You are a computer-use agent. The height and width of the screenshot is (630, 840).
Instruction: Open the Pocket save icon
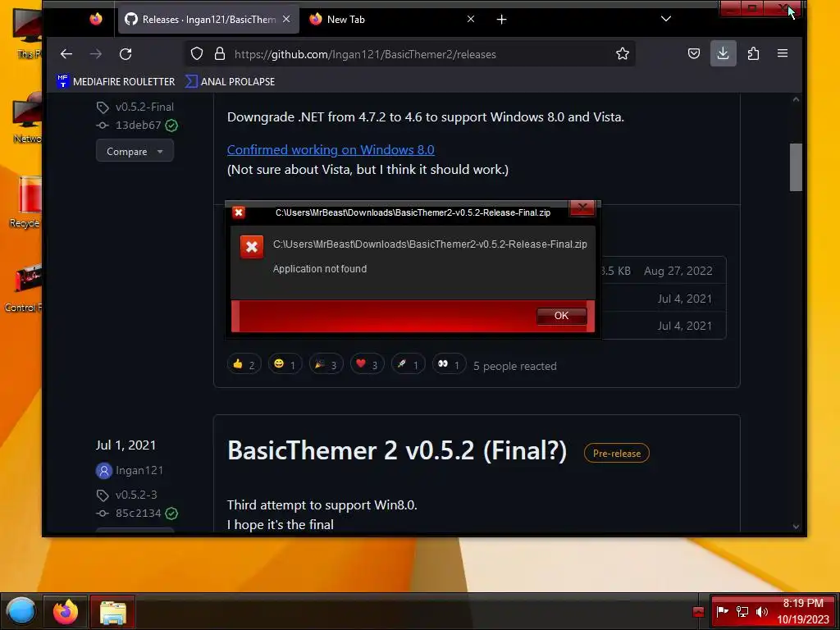[694, 53]
